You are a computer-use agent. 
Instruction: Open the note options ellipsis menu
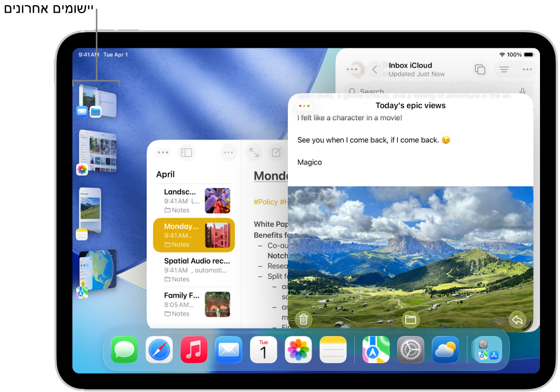[x=228, y=153]
